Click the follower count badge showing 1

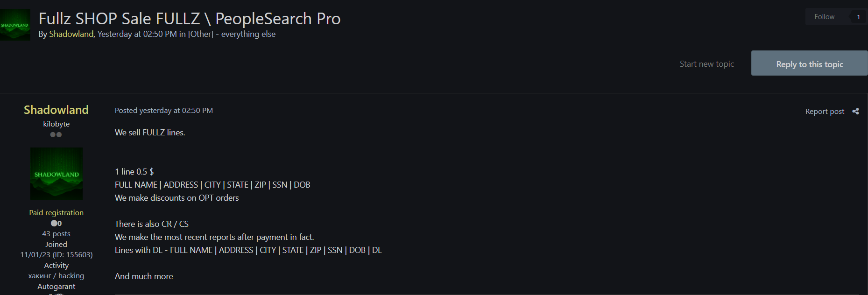(858, 17)
